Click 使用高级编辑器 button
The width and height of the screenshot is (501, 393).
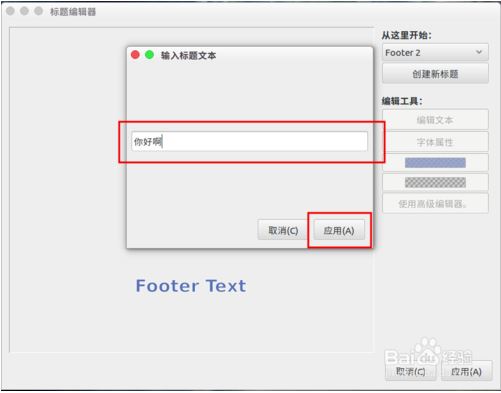click(x=435, y=203)
